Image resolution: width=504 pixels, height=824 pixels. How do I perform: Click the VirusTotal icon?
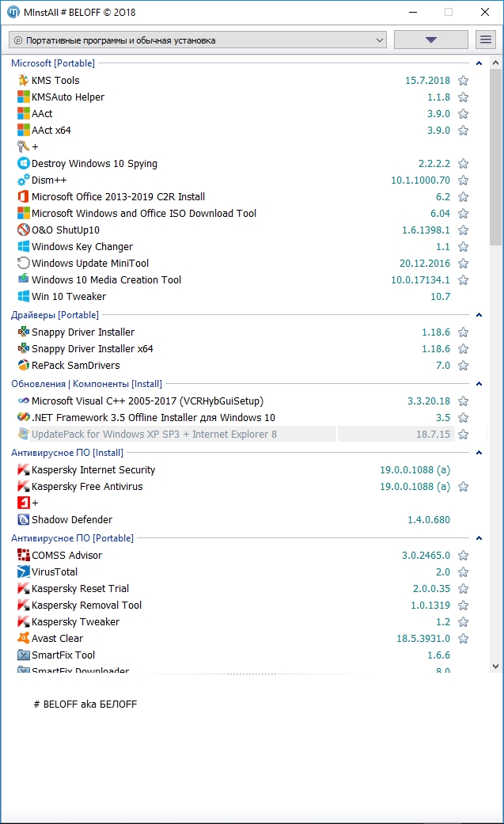point(23,571)
